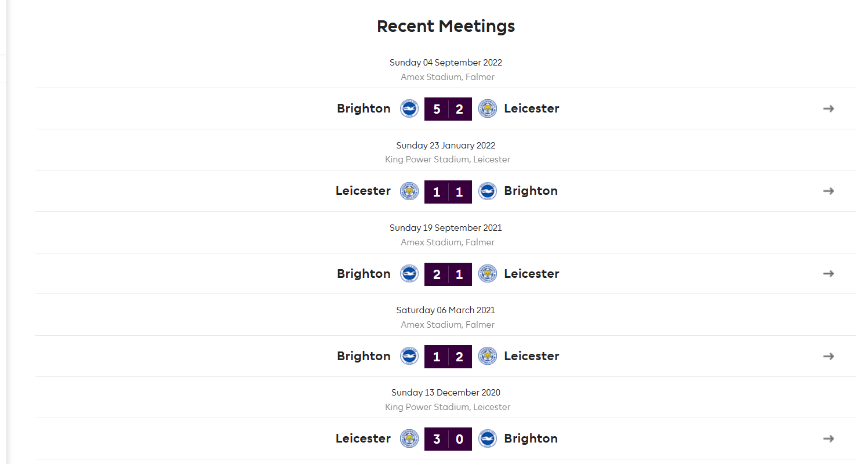Open the 04 September 2022 match arrow
Viewport: 868px width, 464px height.
829,108
